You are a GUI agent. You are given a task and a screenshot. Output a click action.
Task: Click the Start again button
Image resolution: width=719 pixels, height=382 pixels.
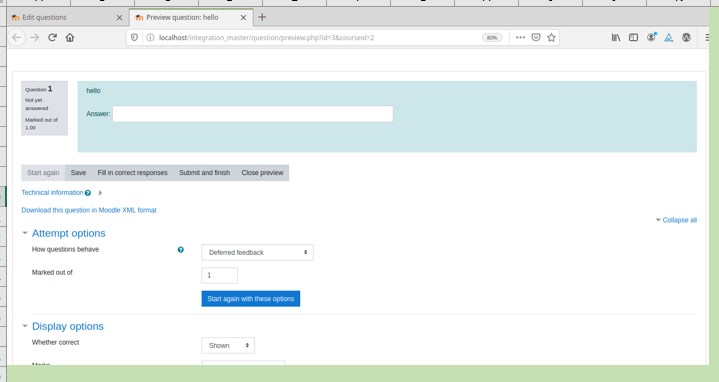click(x=43, y=173)
